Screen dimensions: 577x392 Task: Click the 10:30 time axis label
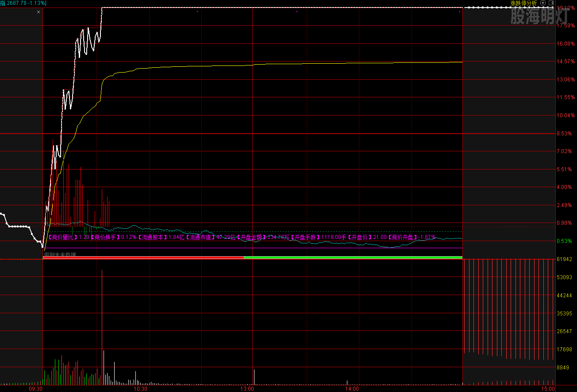[x=141, y=388]
